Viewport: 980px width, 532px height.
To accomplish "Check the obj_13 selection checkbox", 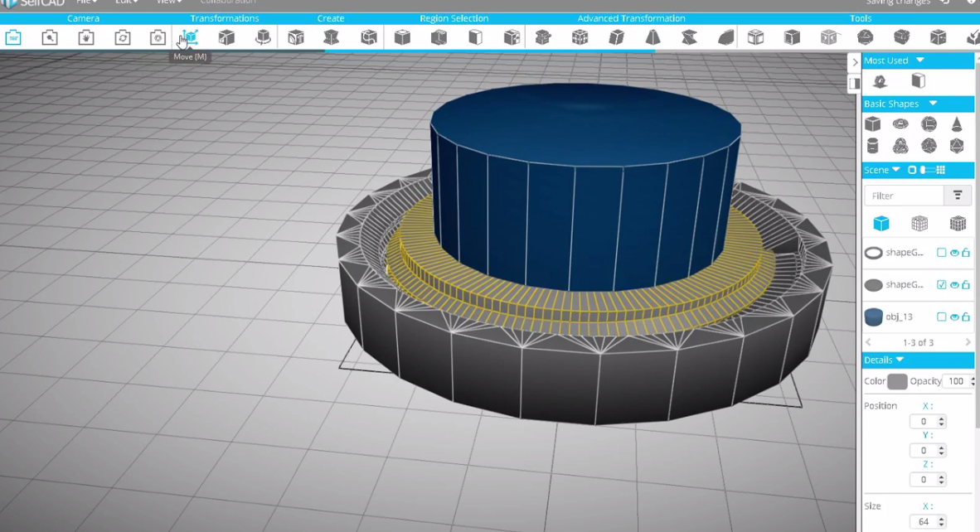I will [x=941, y=317].
